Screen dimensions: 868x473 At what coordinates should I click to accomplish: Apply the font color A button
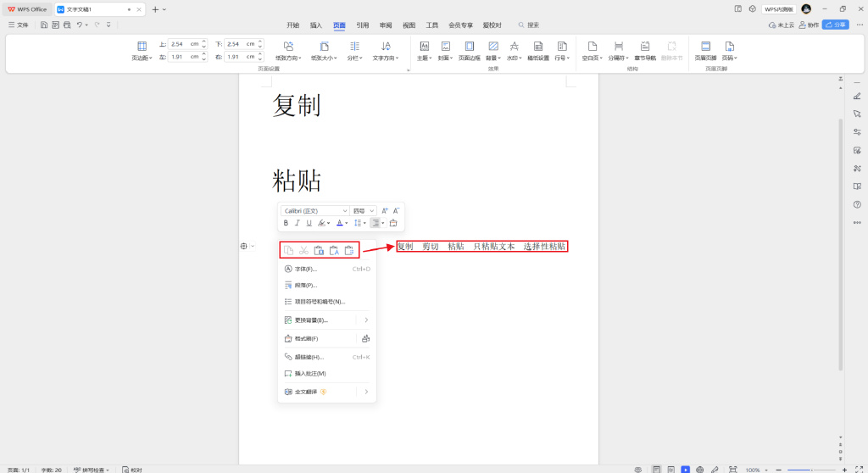pos(339,223)
